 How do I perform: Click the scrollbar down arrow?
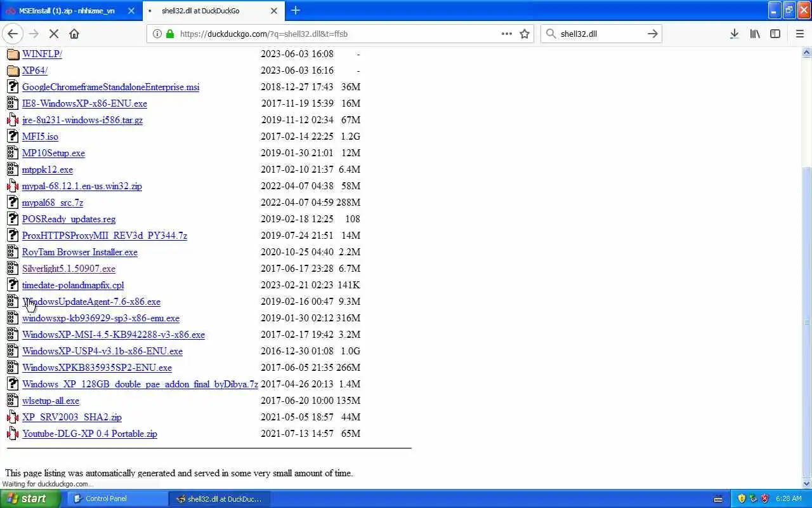pyautogui.click(x=807, y=484)
